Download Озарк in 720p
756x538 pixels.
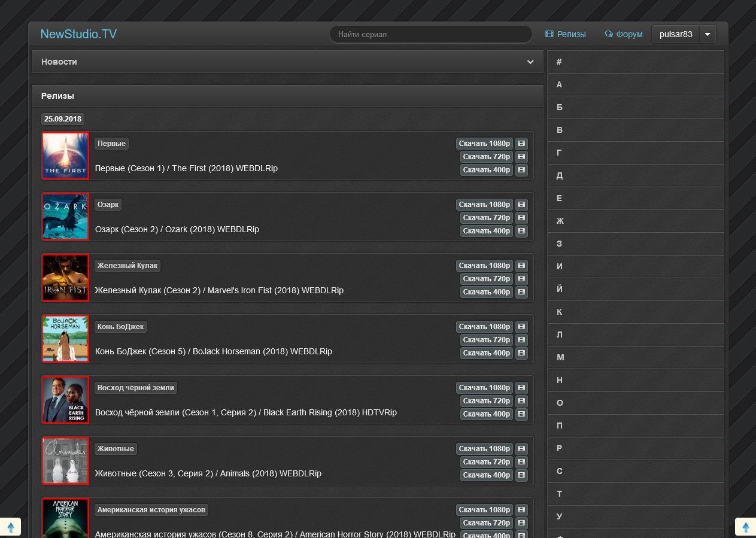pos(487,218)
